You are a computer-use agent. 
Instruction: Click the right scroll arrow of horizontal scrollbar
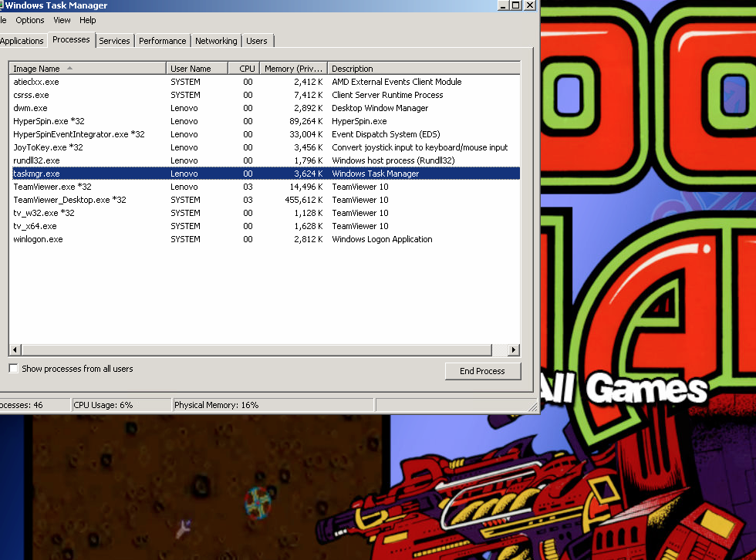click(514, 350)
